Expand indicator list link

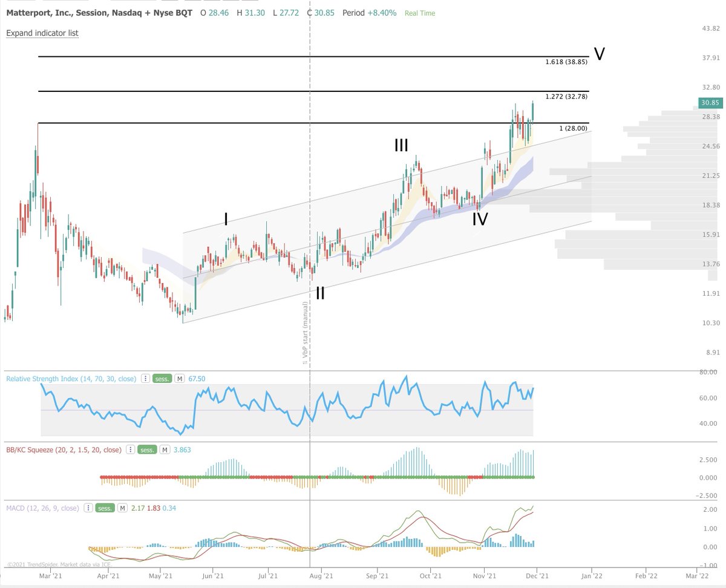point(42,33)
